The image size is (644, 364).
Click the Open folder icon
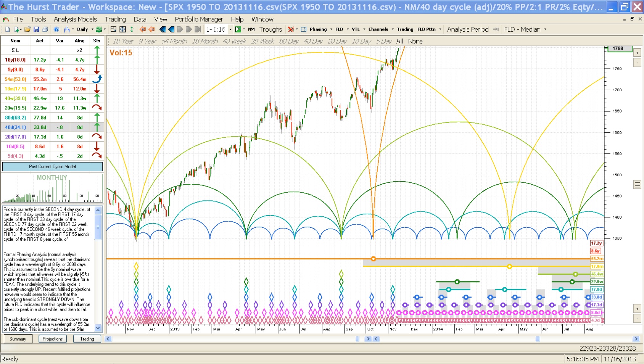coord(27,29)
